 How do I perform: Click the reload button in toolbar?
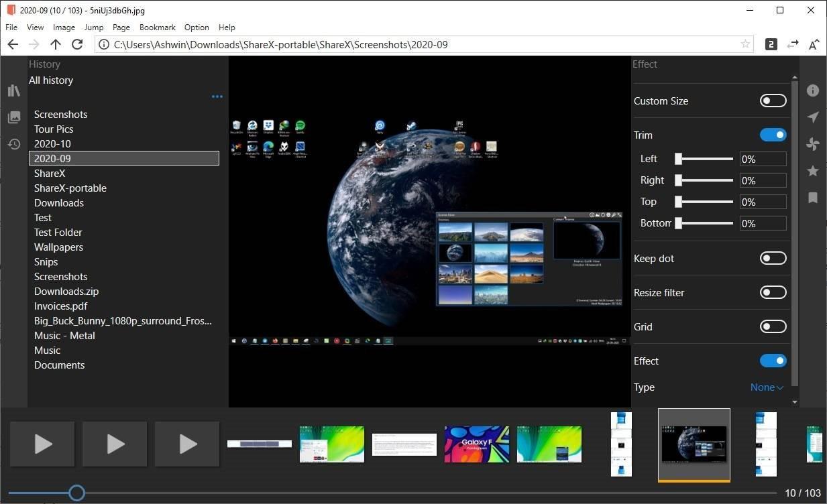[77, 44]
